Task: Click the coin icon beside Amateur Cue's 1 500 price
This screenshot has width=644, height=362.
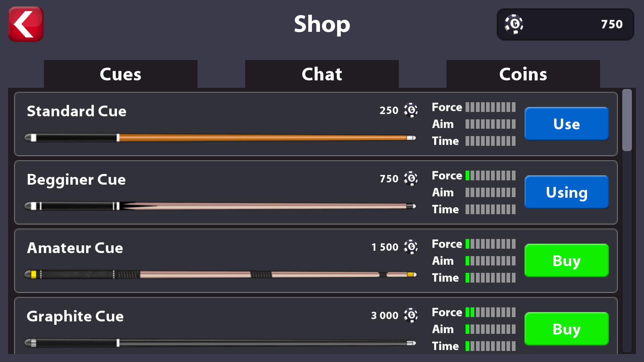Action: coord(411,247)
